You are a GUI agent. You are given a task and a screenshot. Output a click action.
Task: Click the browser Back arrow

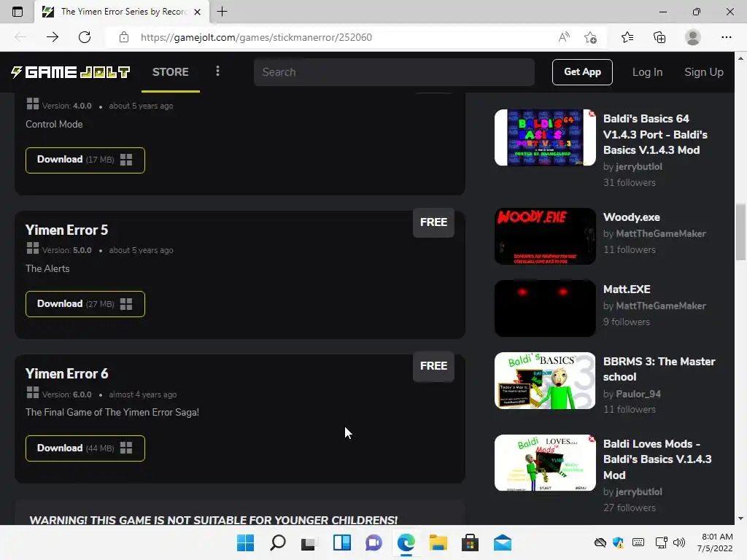20,37
